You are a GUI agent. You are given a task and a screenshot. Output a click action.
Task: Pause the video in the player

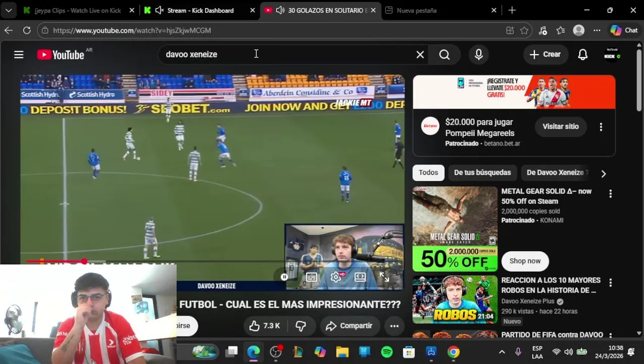(x=284, y=277)
